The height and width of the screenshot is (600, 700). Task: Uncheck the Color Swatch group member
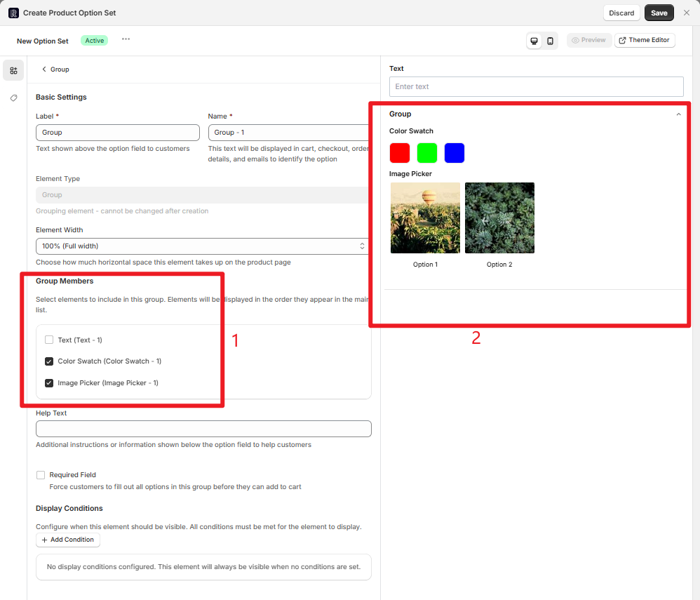[x=49, y=361]
